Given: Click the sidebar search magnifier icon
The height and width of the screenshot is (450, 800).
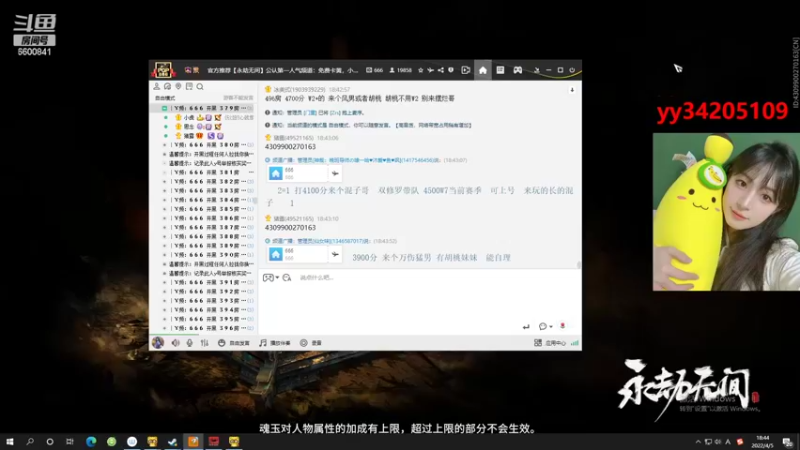Looking at the screenshot, I should coord(200,87).
